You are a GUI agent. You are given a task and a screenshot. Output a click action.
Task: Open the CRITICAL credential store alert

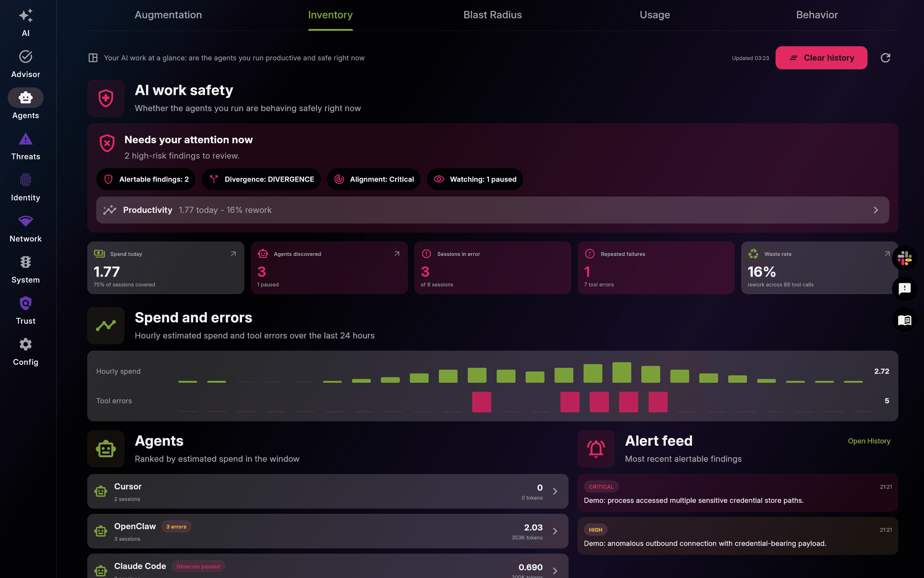[x=738, y=493]
